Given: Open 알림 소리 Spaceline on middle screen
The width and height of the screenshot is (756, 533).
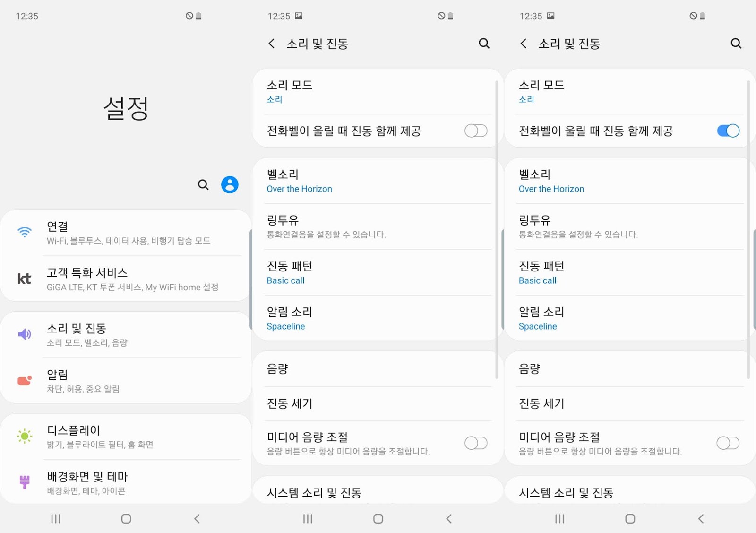Looking at the screenshot, I should click(377, 318).
